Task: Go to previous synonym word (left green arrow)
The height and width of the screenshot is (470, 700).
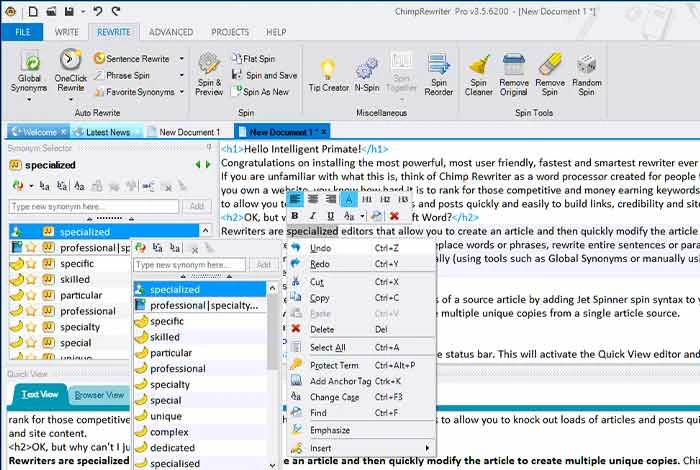Action: click(x=198, y=165)
